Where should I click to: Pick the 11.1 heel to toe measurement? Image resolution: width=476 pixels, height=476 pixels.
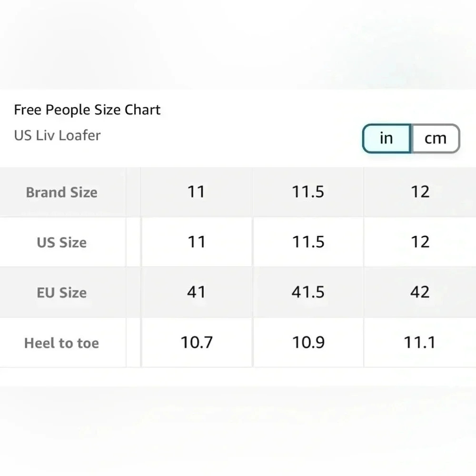(x=420, y=342)
